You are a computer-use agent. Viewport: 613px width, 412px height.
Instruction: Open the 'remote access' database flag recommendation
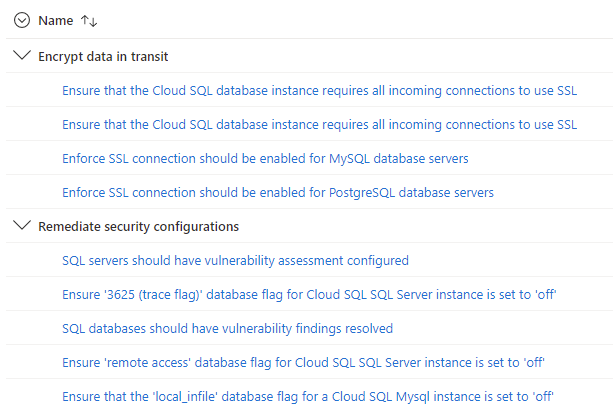pos(303,362)
